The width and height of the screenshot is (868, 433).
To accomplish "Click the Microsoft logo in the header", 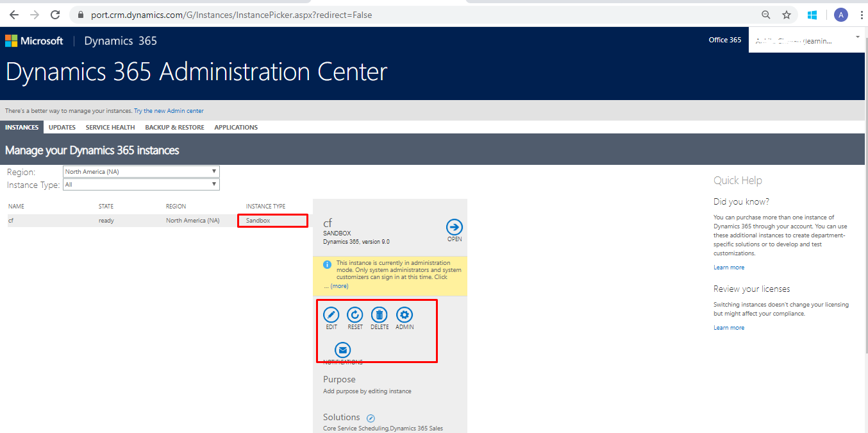I will pyautogui.click(x=35, y=41).
